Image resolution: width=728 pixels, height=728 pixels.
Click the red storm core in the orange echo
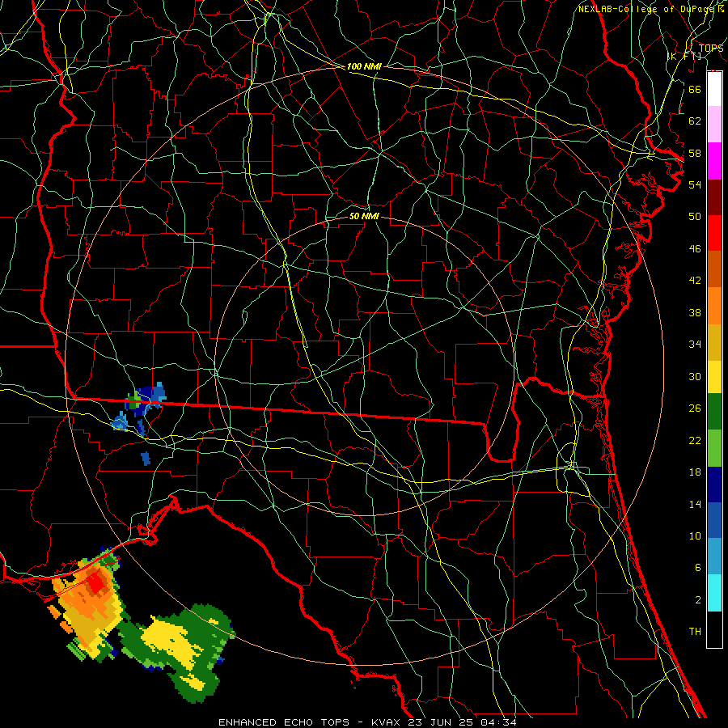point(96,582)
